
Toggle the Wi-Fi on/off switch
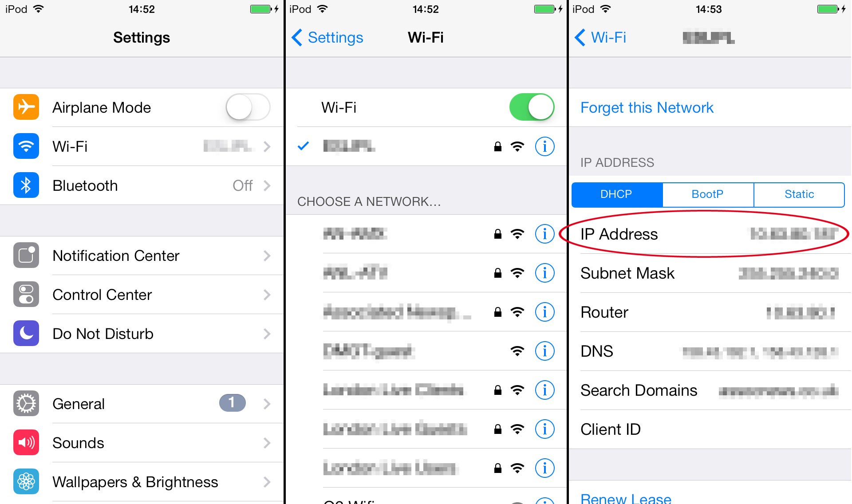point(530,107)
